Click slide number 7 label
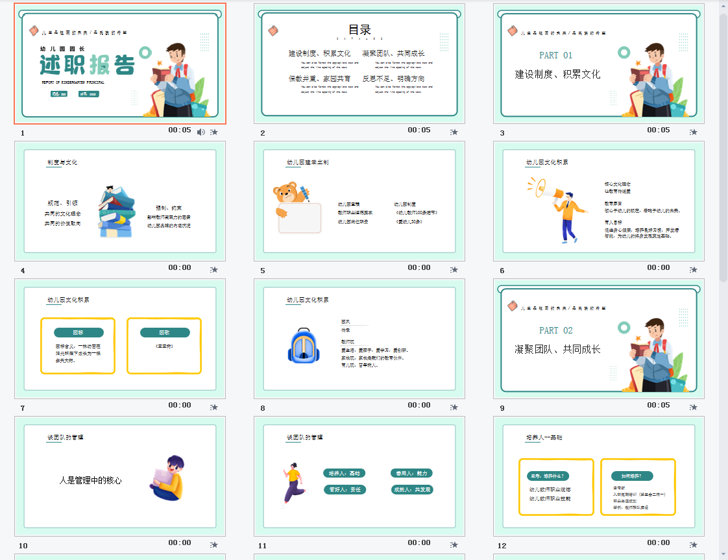728x560 pixels. (x=22, y=408)
